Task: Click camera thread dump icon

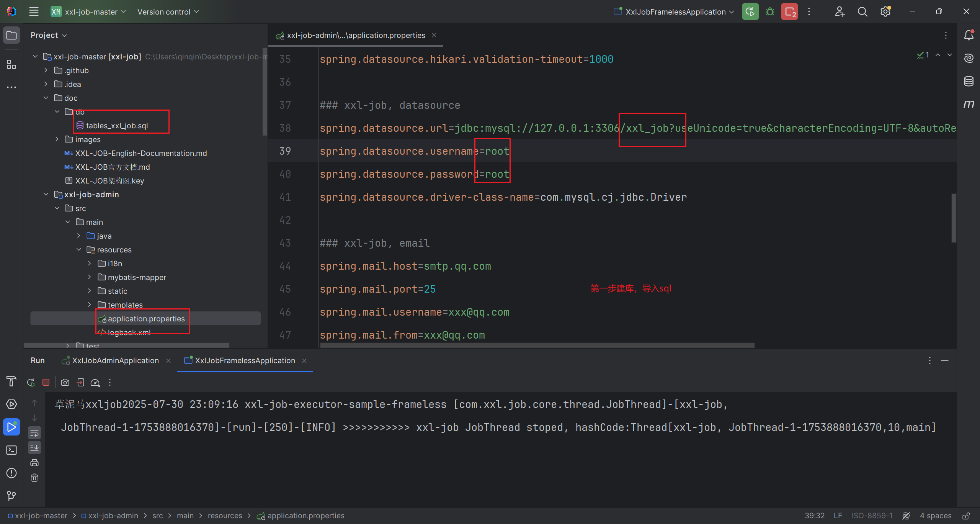Action: (x=65, y=382)
